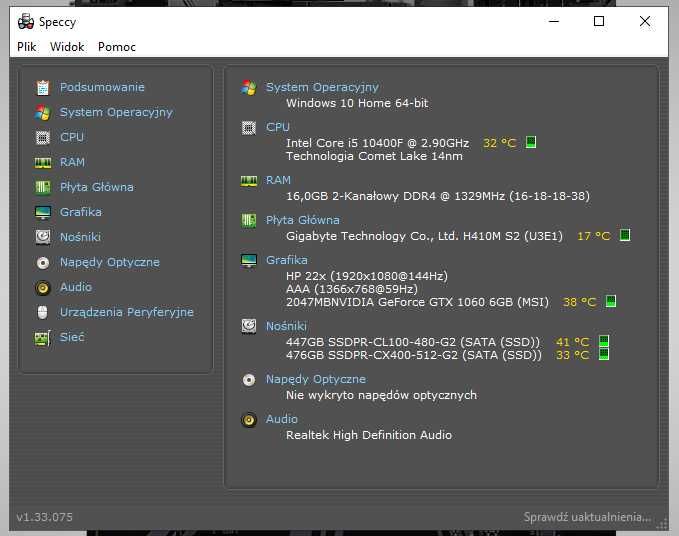Click the Audio speaker icon in sidebar
Viewport: 679px width, 536px height.
(42, 287)
